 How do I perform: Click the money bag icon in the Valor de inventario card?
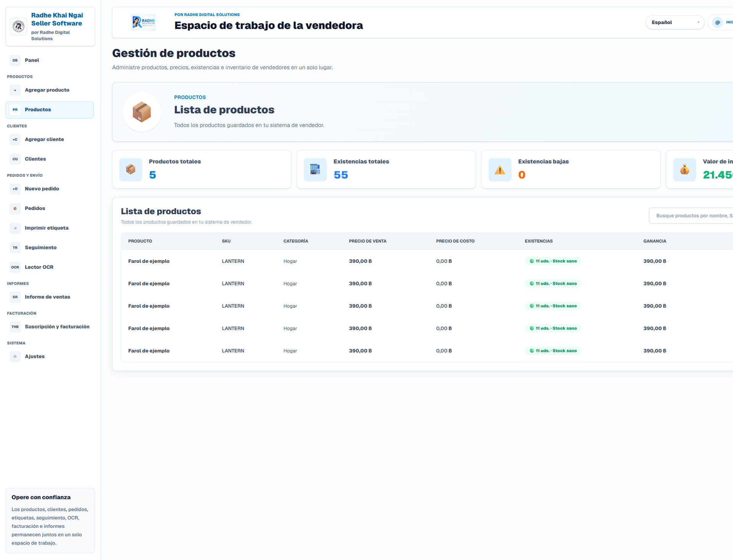click(685, 169)
